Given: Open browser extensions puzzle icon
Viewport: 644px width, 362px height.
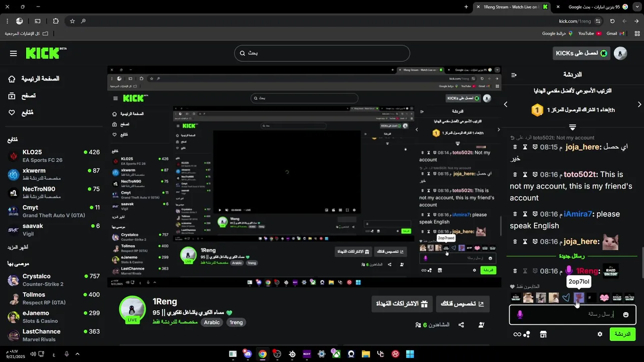Looking at the screenshot, I should (x=55, y=21).
